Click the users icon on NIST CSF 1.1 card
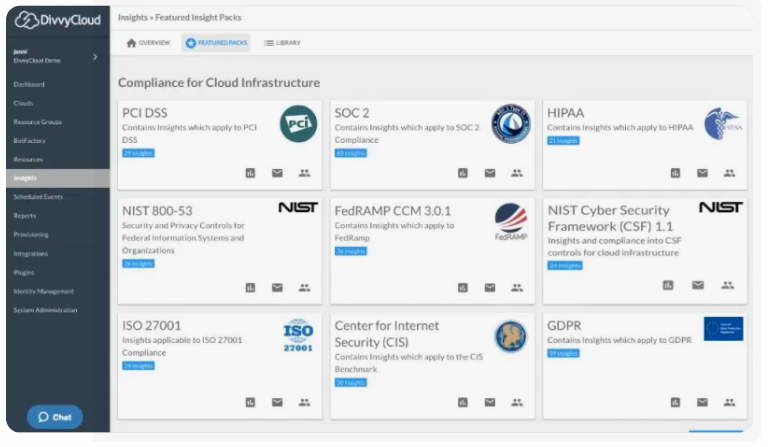 click(x=727, y=285)
